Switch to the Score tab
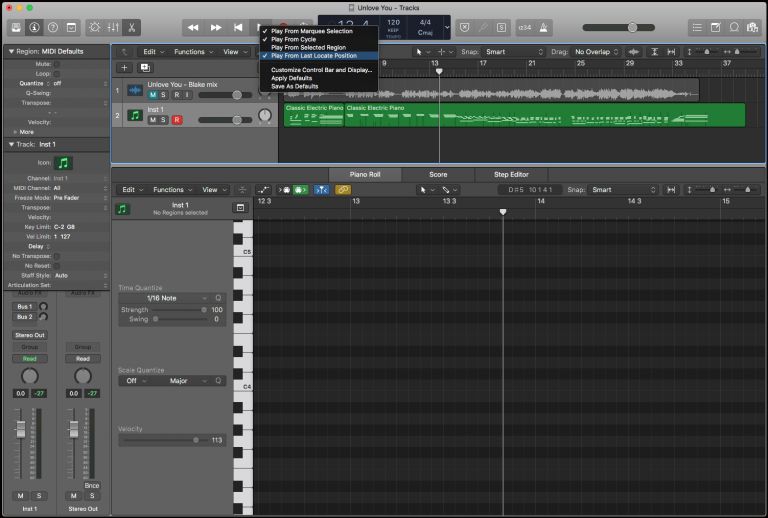The width and height of the screenshot is (768, 518). (438, 174)
